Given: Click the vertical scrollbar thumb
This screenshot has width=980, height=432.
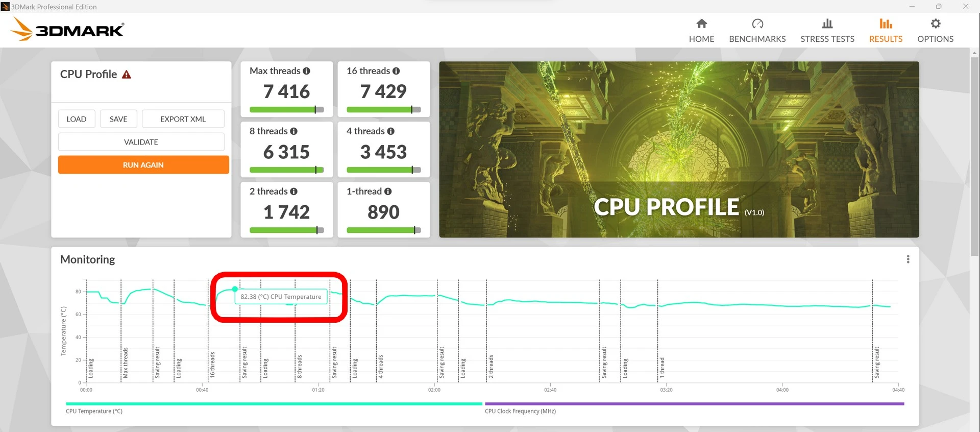Looking at the screenshot, I should [x=975, y=156].
